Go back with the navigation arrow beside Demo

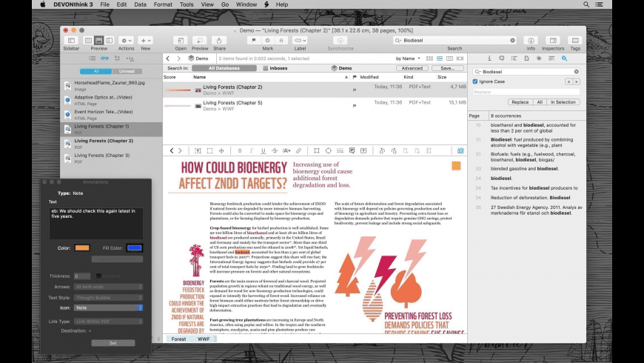(167, 59)
